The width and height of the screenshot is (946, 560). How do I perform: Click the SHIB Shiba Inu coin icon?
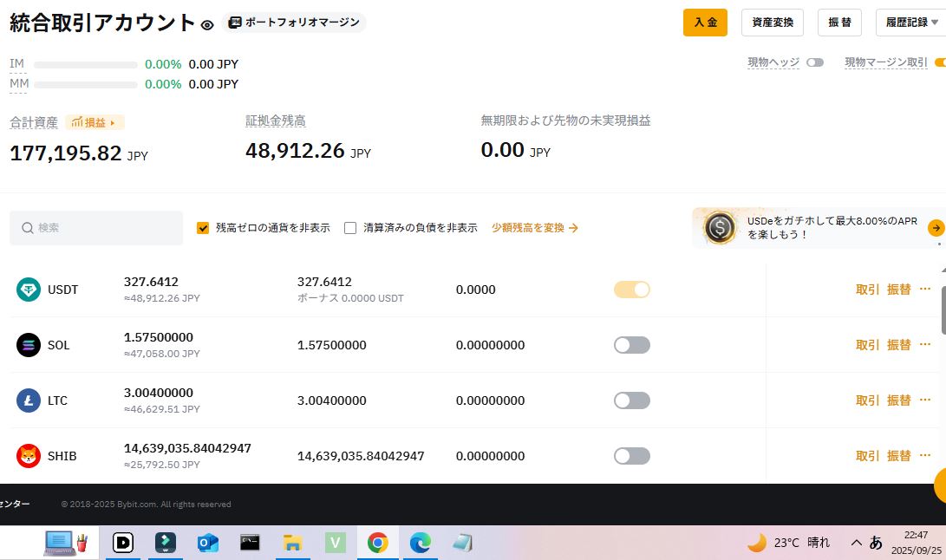point(29,455)
